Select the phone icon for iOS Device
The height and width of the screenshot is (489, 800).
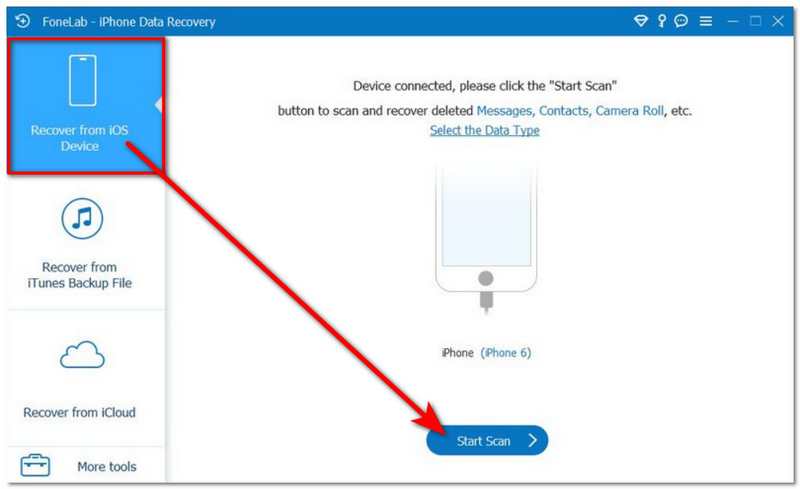point(83,80)
